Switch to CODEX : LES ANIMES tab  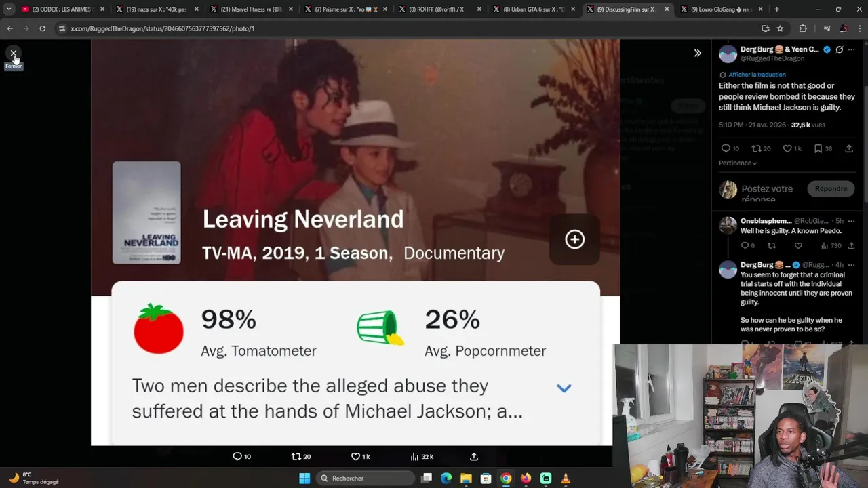pyautogui.click(x=62, y=9)
